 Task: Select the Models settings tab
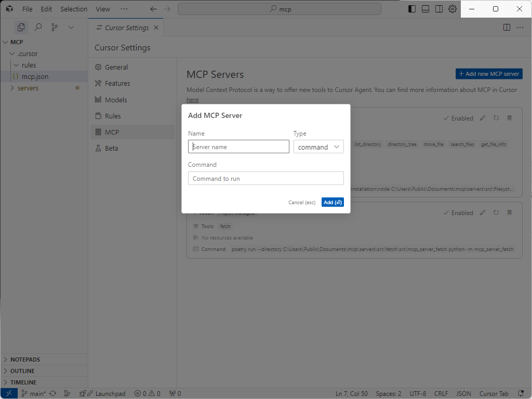click(115, 100)
